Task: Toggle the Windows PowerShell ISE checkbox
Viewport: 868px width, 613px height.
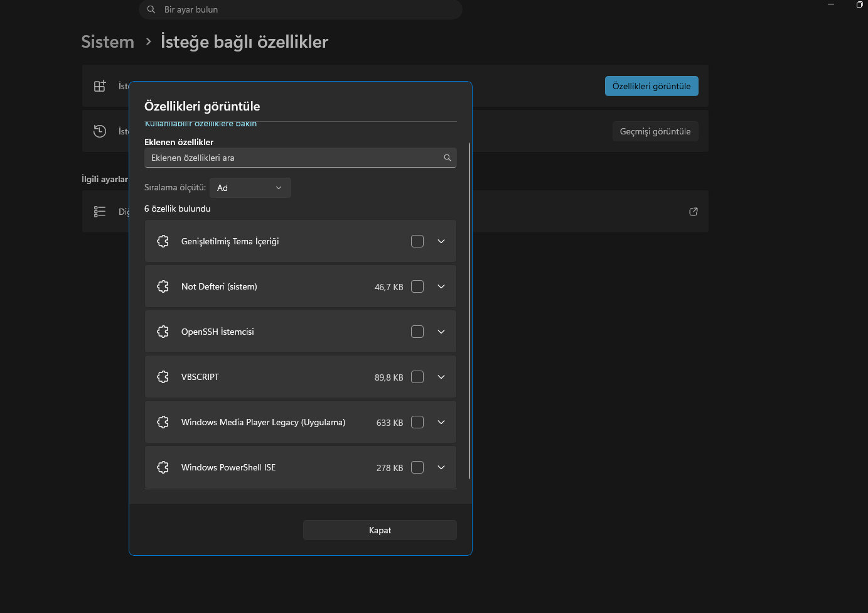Action: coord(417,467)
